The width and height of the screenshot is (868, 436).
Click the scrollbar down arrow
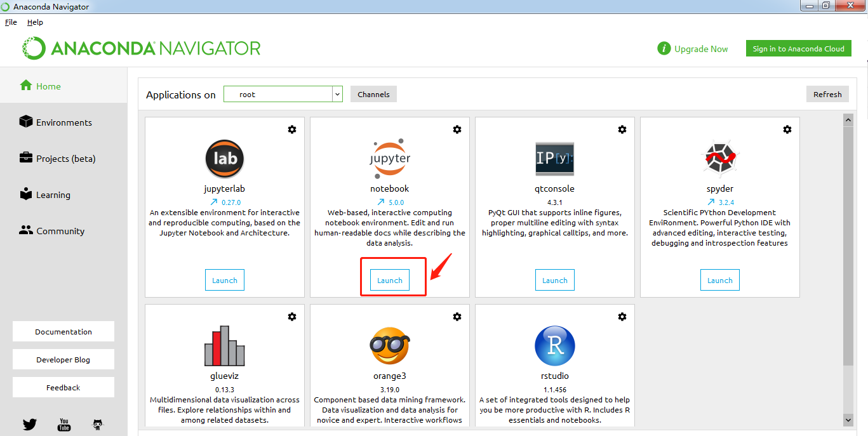click(x=848, y=419)
